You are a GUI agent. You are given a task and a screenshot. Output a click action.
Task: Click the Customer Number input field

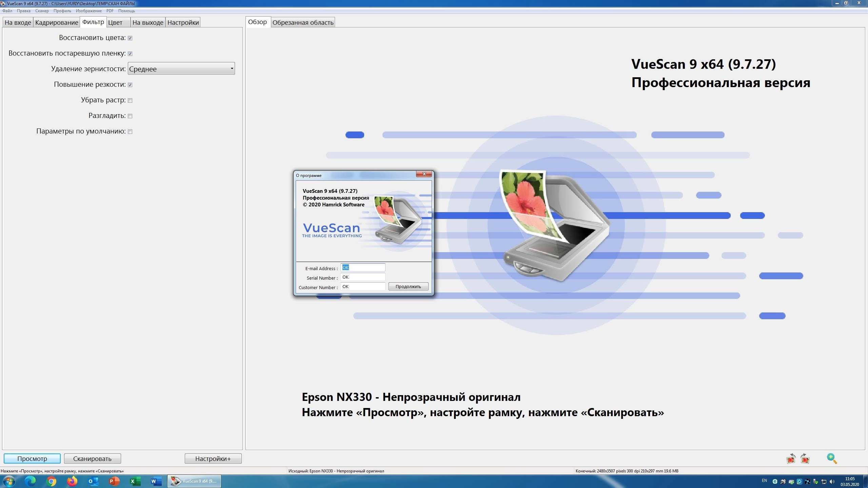[x=363, y=286]
